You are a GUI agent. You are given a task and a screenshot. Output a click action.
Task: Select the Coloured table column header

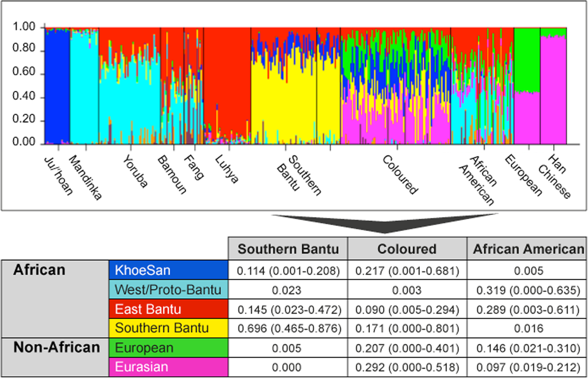pyautogui.click(x=407, y=249)
